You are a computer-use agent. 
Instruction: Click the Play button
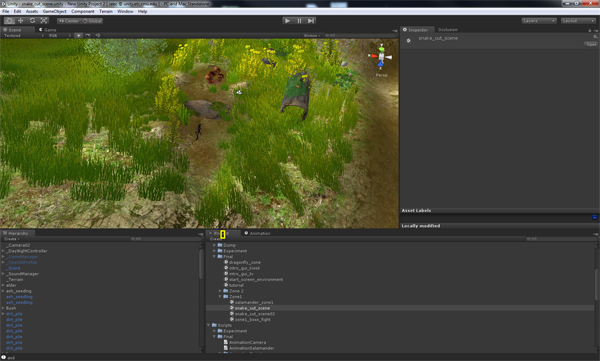point(287,21)
